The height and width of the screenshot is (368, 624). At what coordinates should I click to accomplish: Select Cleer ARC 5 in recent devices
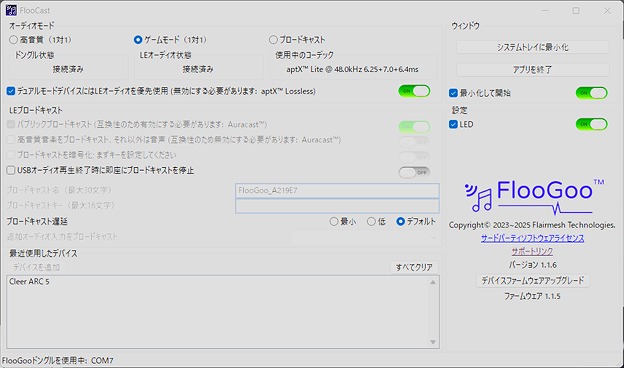29,282
